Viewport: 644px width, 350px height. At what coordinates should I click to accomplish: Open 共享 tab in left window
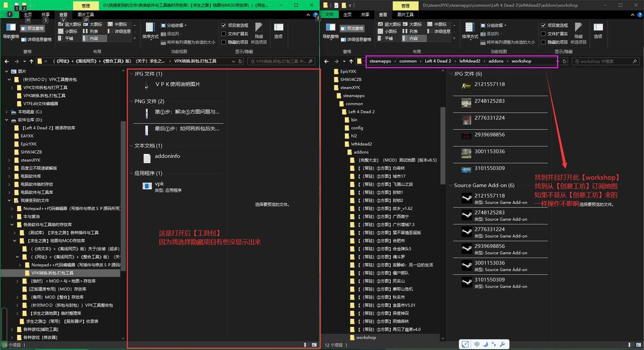point(45,15)
